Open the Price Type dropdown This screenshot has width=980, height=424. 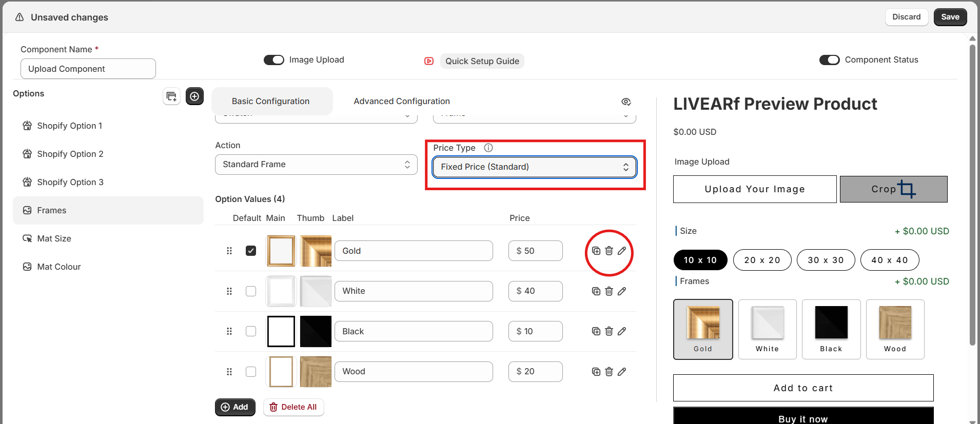click(535, 167)
